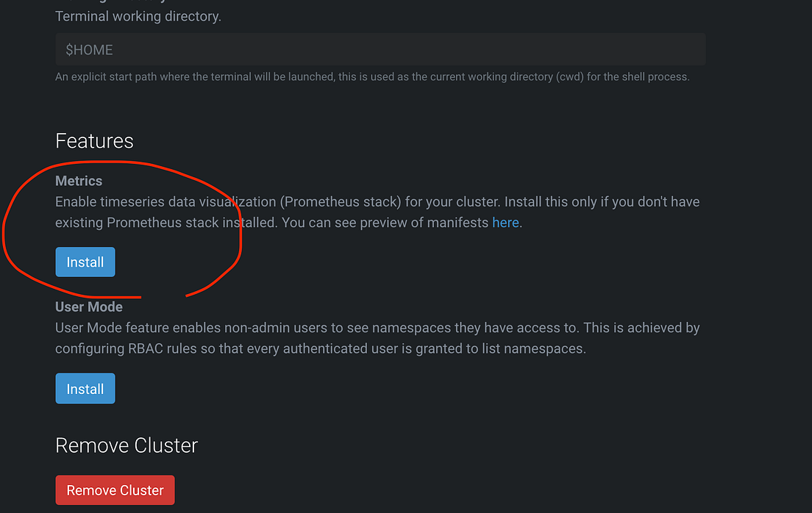This screenshot has height=513, width=812.
Task: Focus the $HOME working directory field
Action: (x=380, y=50)
